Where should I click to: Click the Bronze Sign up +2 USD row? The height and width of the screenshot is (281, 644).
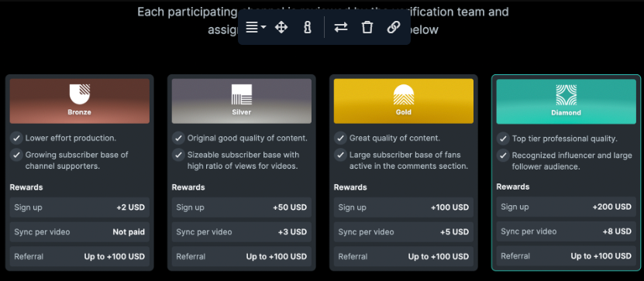pyautogui.click(x=80, y=207)
